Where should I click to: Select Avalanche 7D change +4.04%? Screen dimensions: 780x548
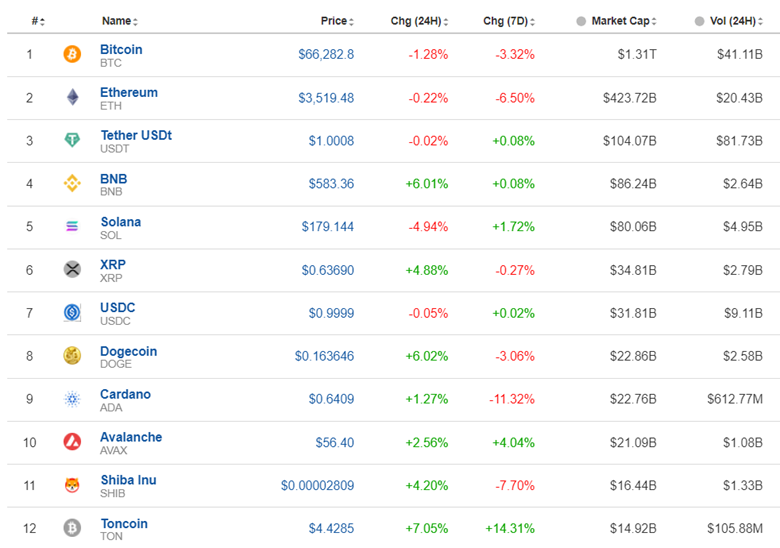[x=513, y=442]
